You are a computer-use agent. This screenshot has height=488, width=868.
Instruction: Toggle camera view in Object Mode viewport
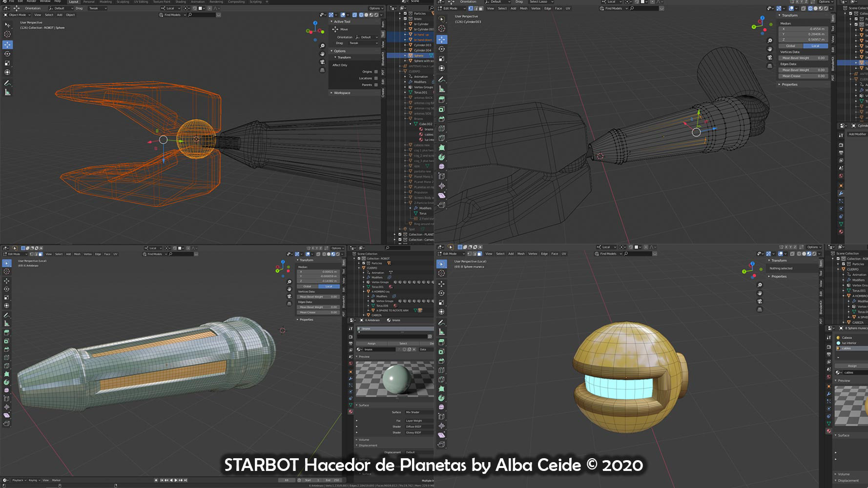pyautogui.click(x=322, y=62)
